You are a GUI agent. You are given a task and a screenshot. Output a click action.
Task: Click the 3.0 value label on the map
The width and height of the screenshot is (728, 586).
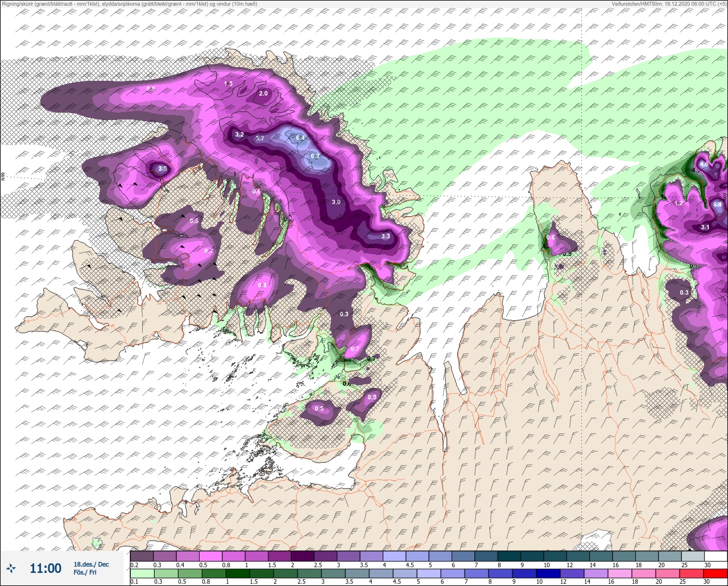pyautogui.click(x=336, y=202)
